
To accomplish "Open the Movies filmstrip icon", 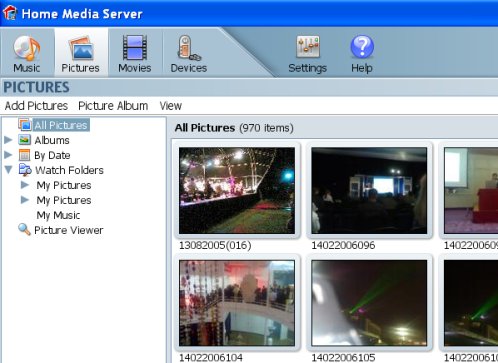I will click(x=135, y=48).
